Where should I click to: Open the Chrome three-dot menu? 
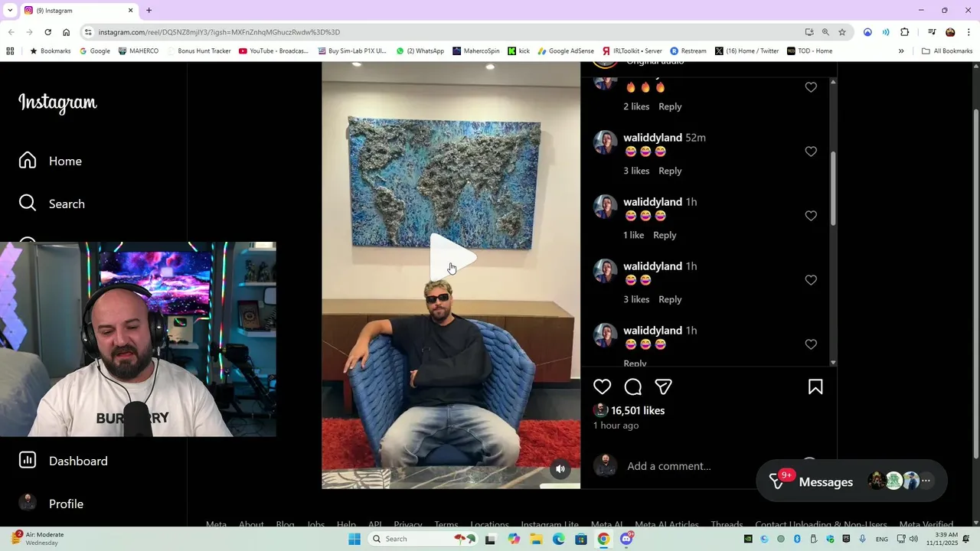coord(969,32)
